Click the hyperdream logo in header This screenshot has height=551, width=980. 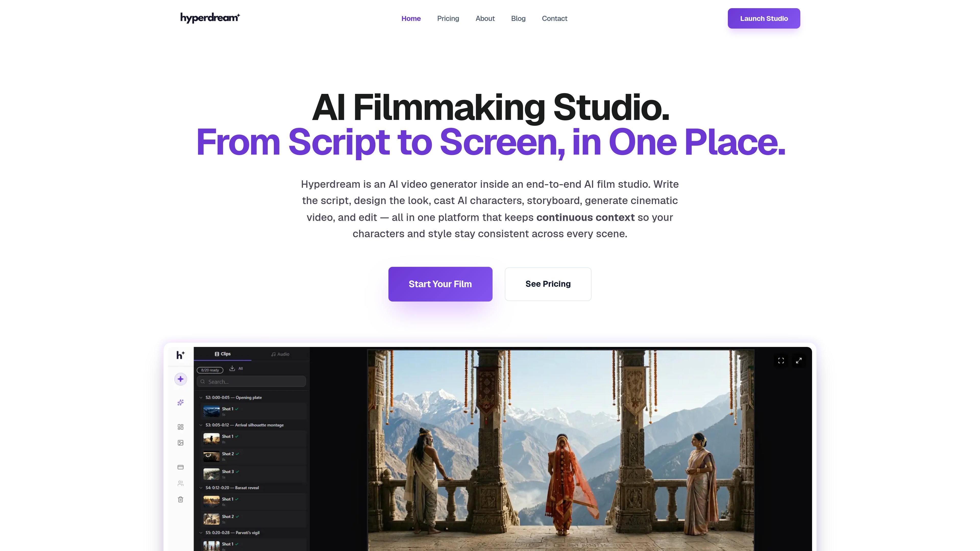tap(210, 18)
